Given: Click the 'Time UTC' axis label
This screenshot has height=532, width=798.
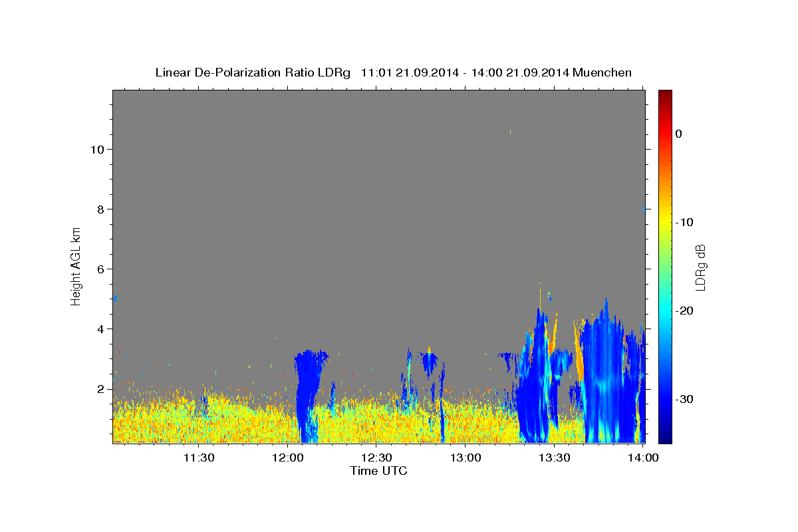Looking at the screenshot, I should (378, 471).
